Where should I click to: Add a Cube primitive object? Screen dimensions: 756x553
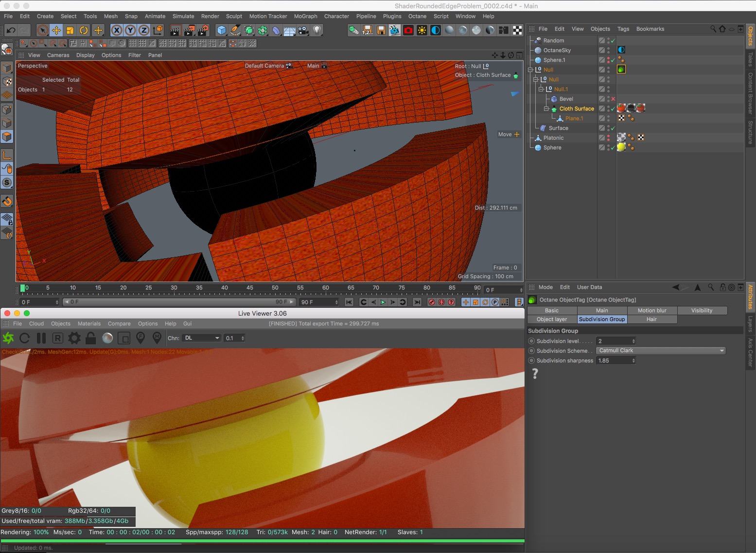222,30
